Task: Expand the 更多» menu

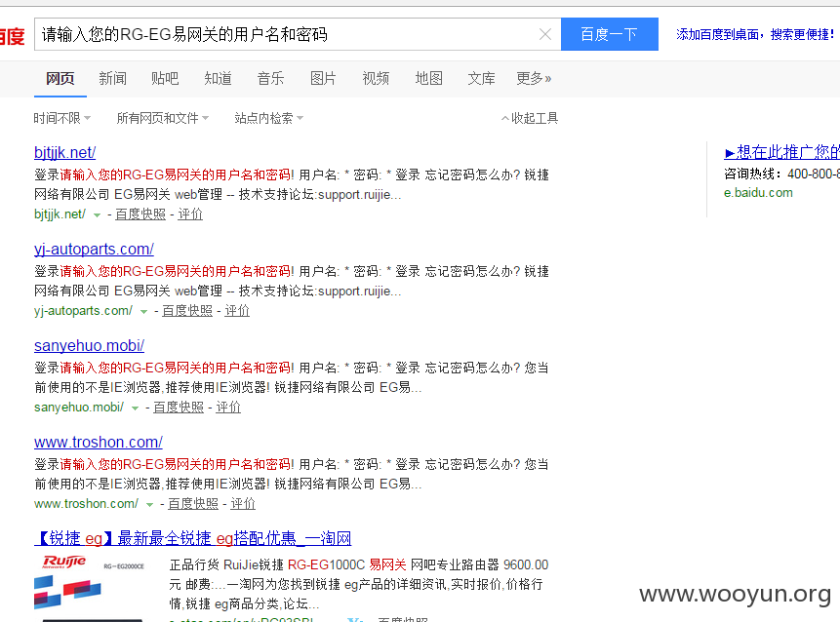Action: [534, 79]
